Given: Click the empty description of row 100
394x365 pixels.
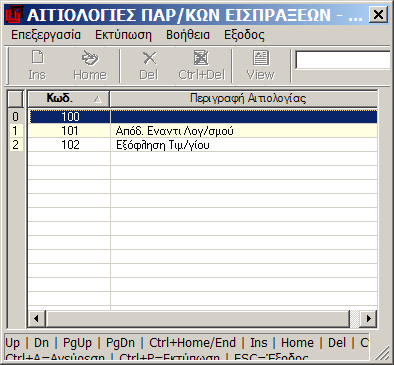Looking at the screenshot, I should coord(244,117).
